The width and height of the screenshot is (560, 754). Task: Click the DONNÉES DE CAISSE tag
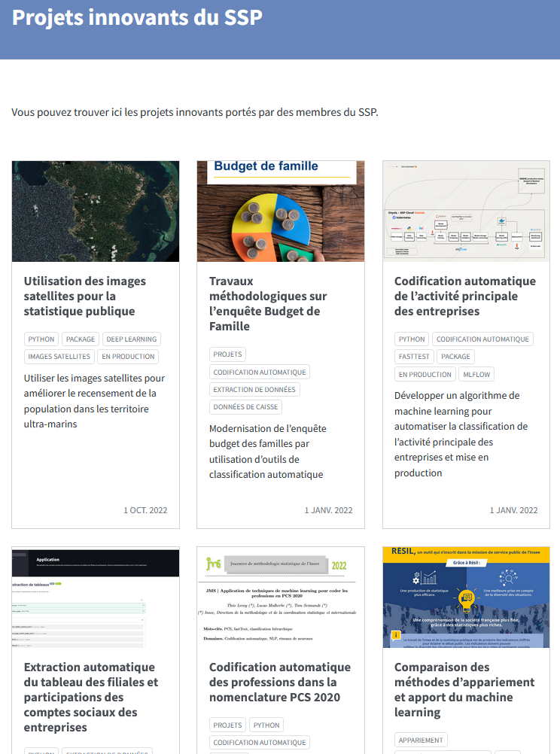pos(245,407)
